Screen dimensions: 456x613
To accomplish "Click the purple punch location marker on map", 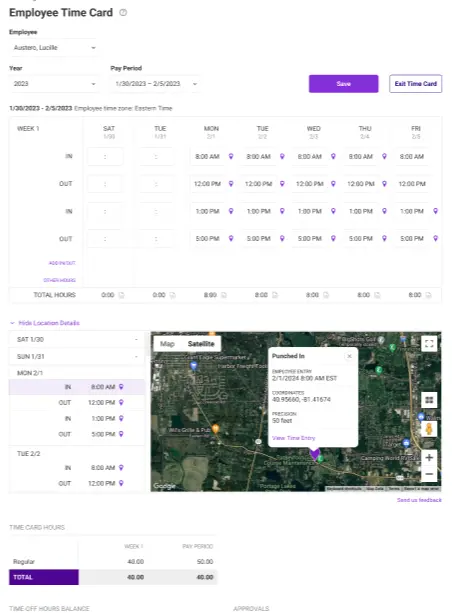I will pyautogui.click(x=314, y=454).
